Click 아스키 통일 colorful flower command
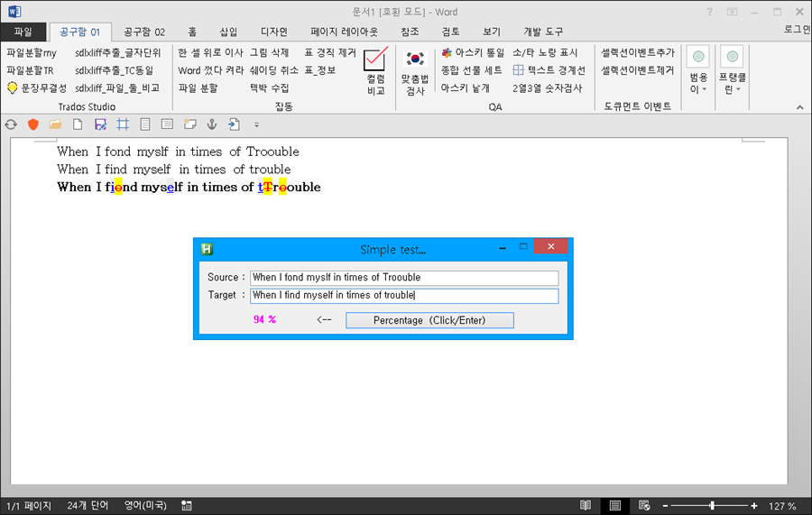The image size is (812, 515). (473, 53)
